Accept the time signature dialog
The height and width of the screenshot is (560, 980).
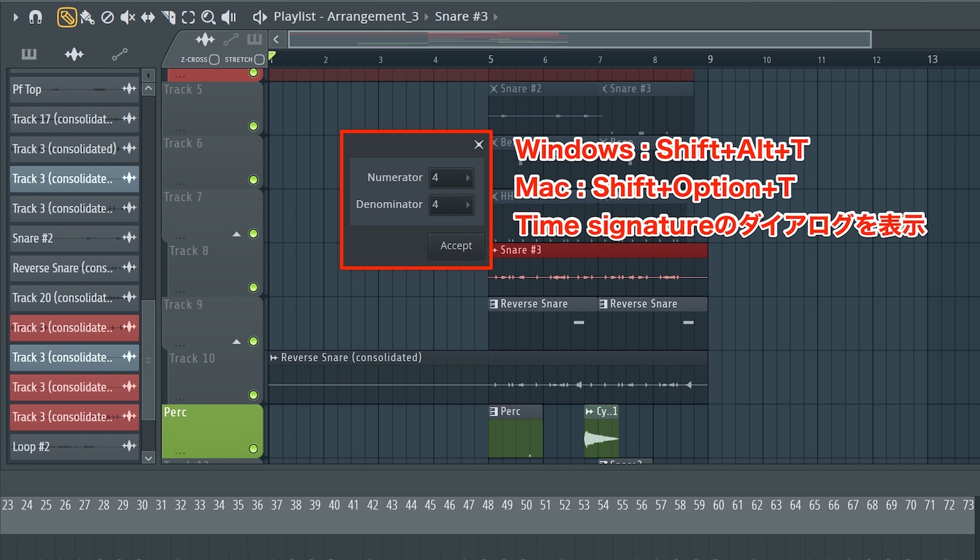click(456, 246)
